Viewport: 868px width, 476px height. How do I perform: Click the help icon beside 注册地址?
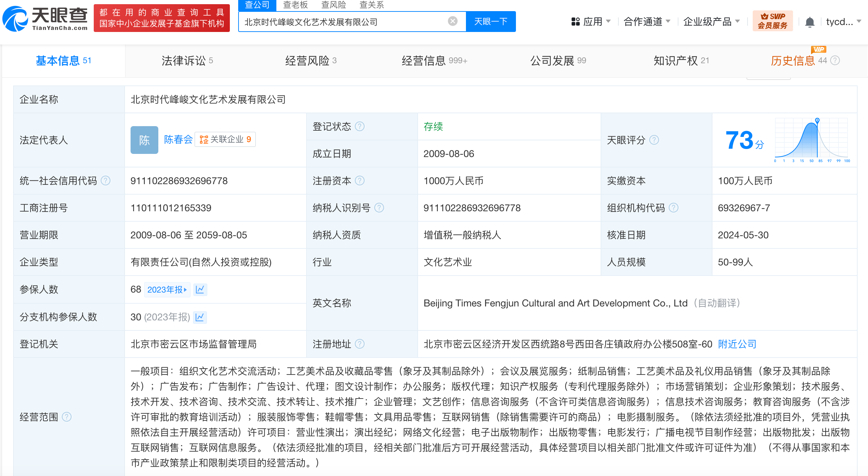[360, 344]
